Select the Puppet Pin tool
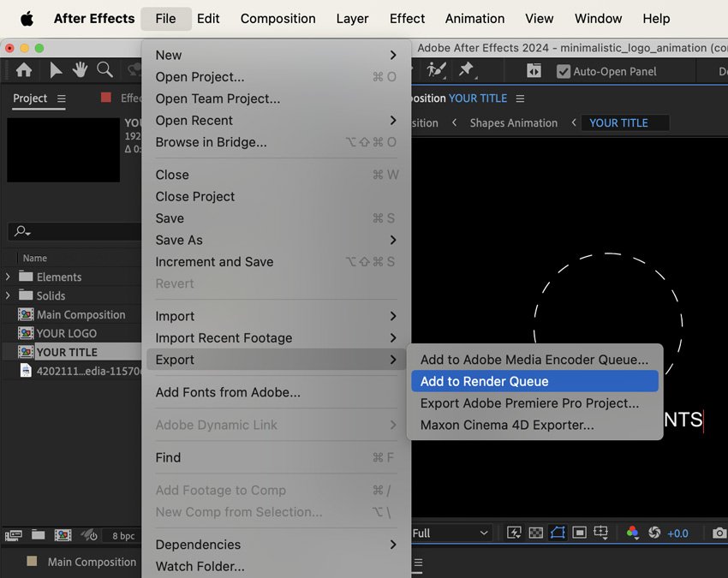 pyautogui.click(x=467, y=70)
